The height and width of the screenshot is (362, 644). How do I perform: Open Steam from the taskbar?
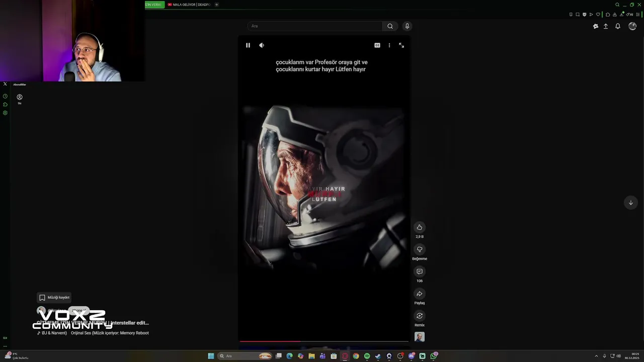[378, 356]
